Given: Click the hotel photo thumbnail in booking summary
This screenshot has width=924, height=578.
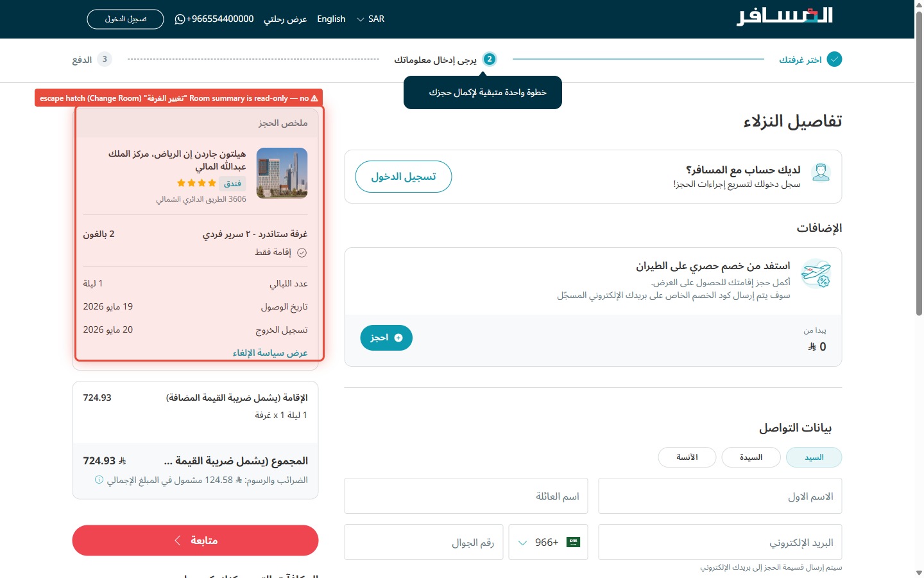Looking at the screenshot, I should coord(282,173).
